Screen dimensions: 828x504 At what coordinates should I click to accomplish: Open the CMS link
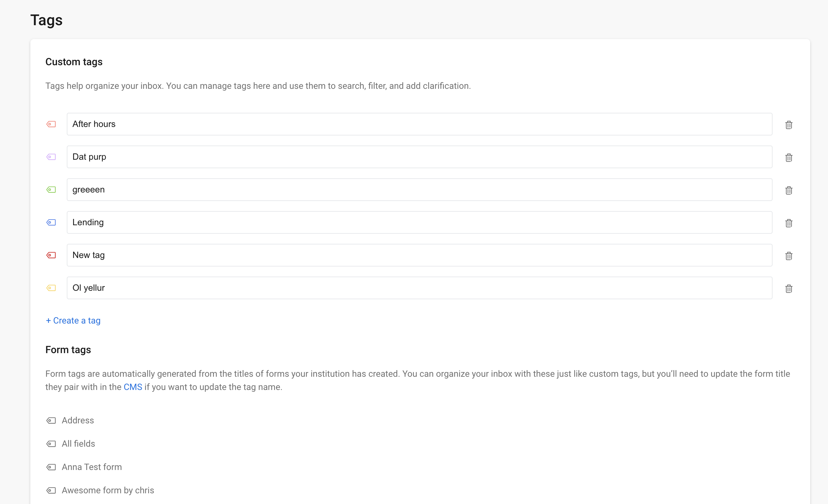133,387
